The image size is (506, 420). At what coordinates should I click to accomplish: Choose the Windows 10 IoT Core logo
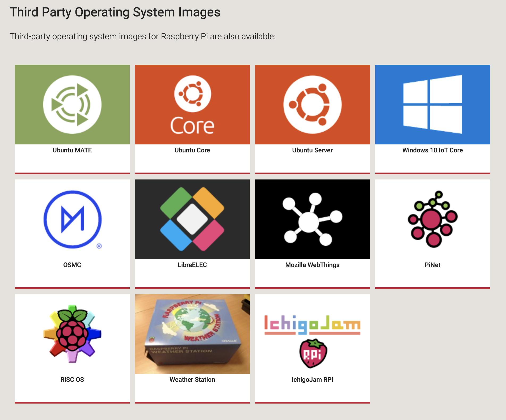[433, 105]
